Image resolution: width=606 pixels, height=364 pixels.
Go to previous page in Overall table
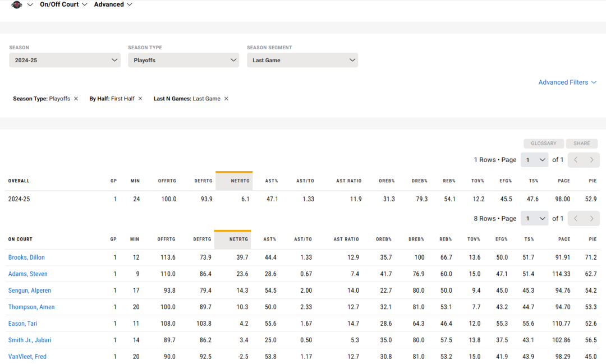tap(576, 160)
